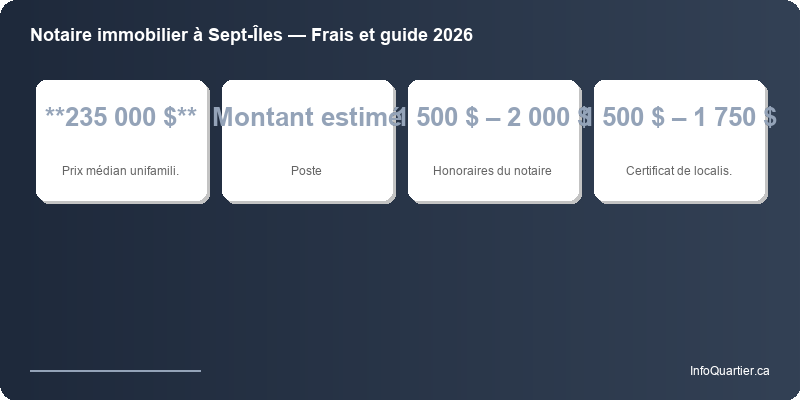
Task: Click the "Prix médian unifamili." label
Action: pyautogui.click(x=121, y=171)
